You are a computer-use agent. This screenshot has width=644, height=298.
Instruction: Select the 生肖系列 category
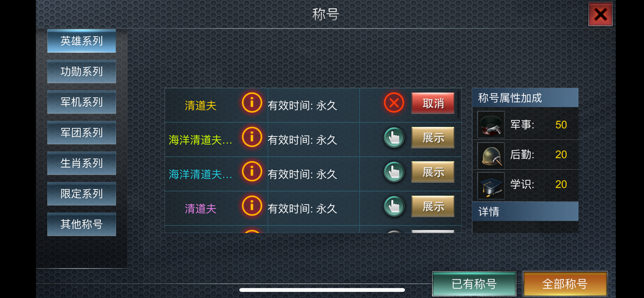click(x=82, y=163)
